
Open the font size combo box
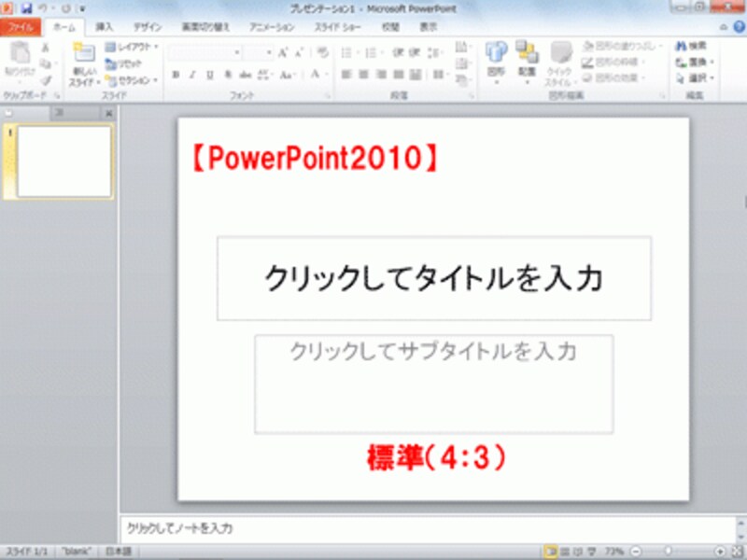click(258, 52)
